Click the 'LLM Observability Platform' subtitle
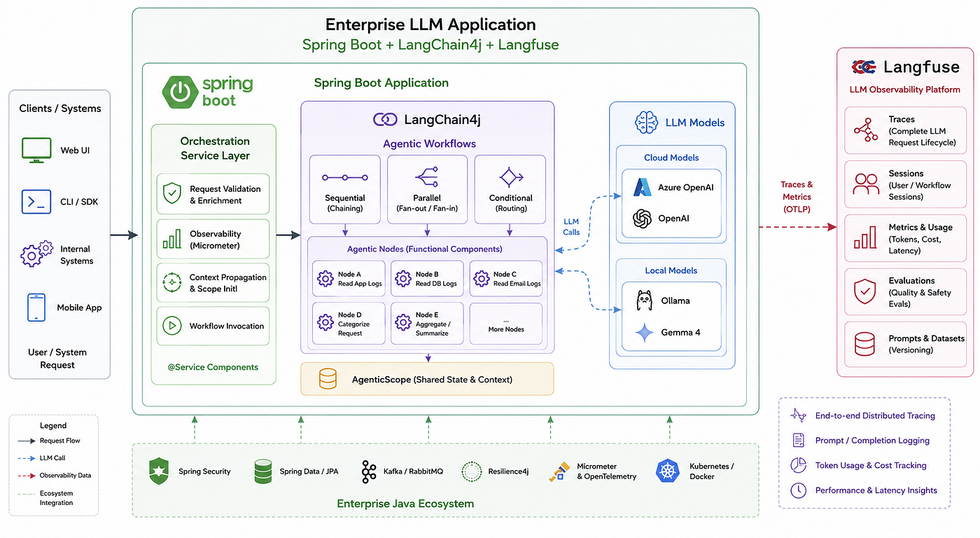The image size is (980, 538). pos(904,90)
